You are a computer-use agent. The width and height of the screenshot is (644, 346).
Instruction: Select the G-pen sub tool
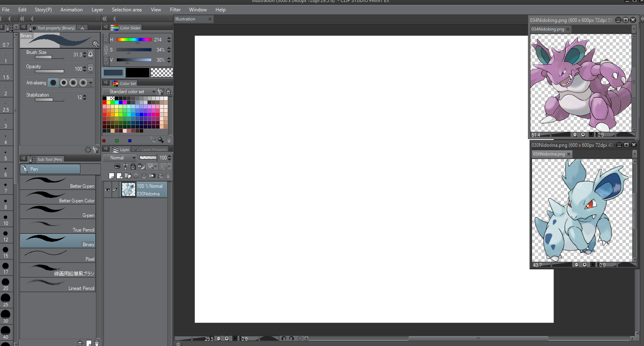point(58,212)
